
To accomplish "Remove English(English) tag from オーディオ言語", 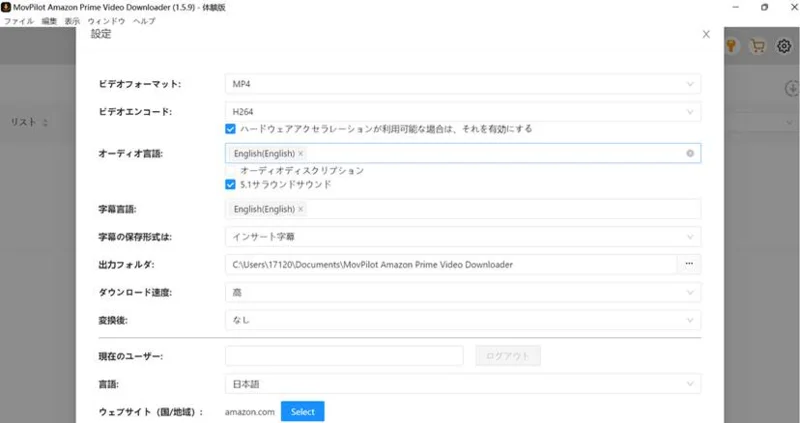I will tap(301, 154).
